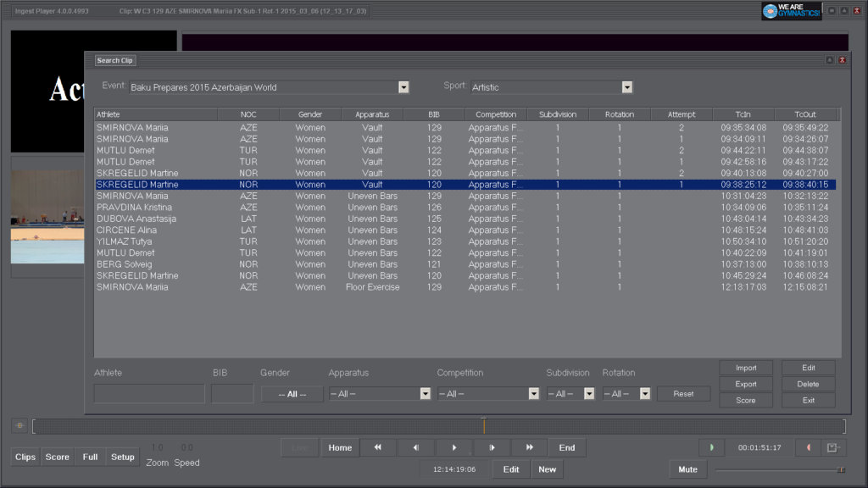Step forward one frame
This screenshot has height=488, width=868.
[x=492, y=447]
